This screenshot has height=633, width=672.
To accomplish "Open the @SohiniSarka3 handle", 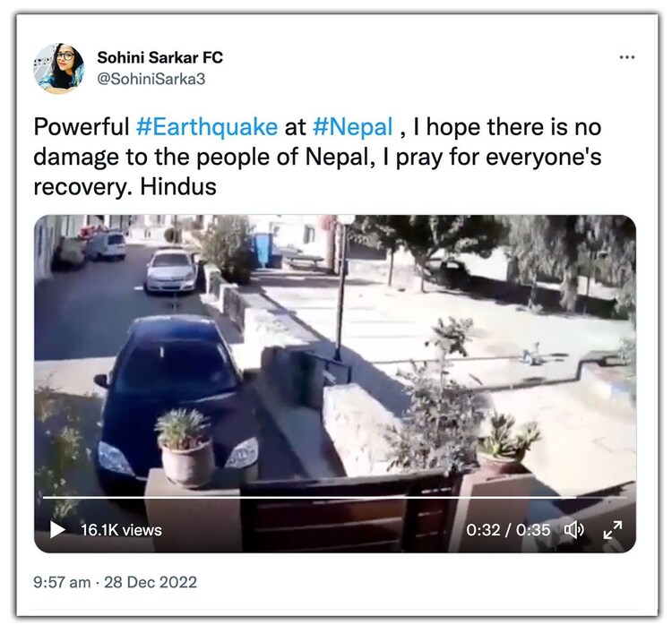I will 151,79.
